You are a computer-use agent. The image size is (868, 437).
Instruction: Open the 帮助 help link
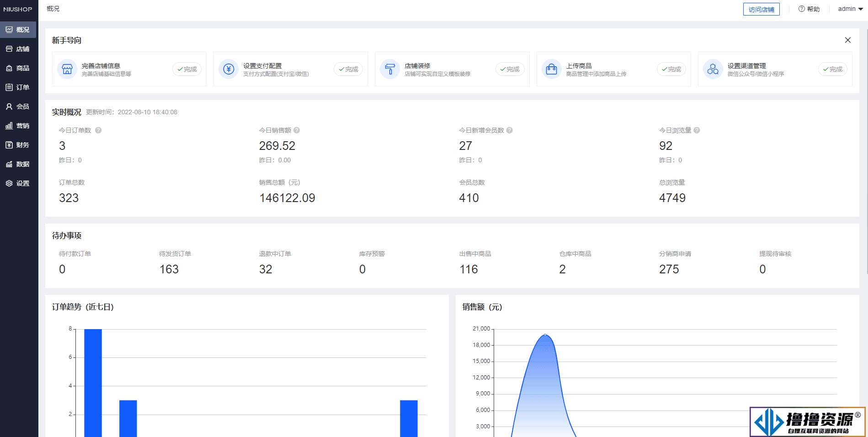click(809, 9)
